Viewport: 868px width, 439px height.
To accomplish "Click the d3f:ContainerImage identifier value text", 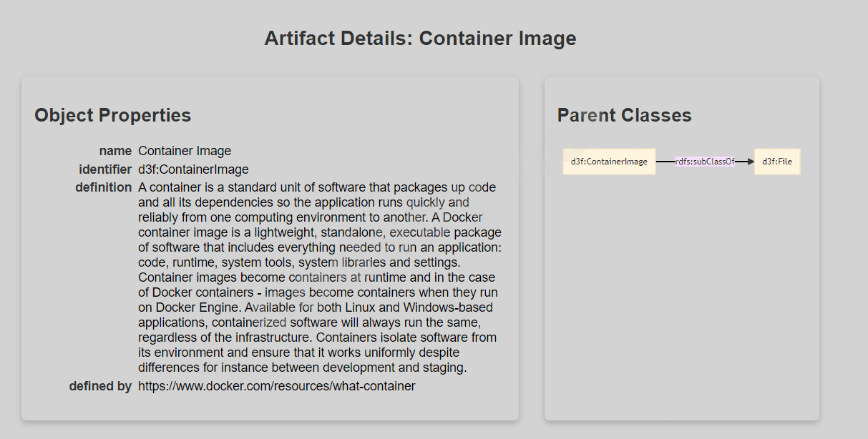I will point(193,169).
